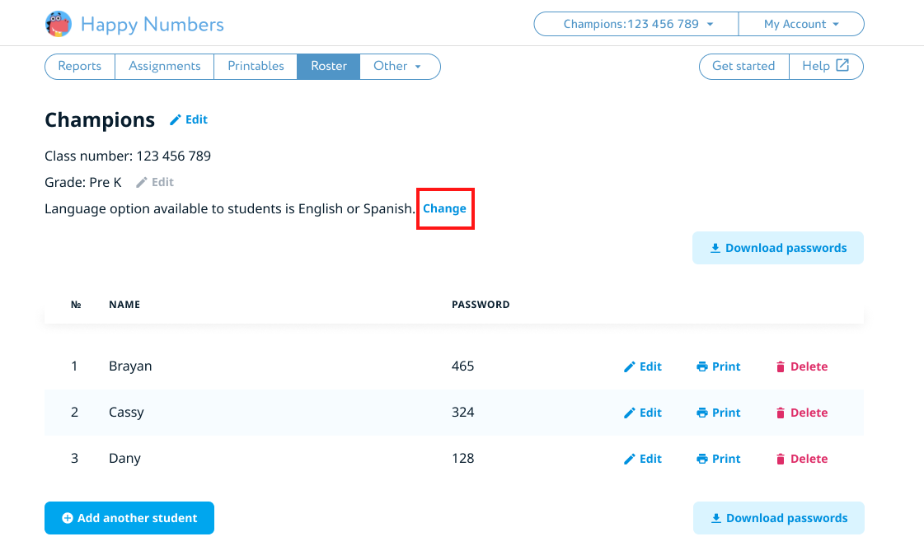Open the Assignments tab

164,66
